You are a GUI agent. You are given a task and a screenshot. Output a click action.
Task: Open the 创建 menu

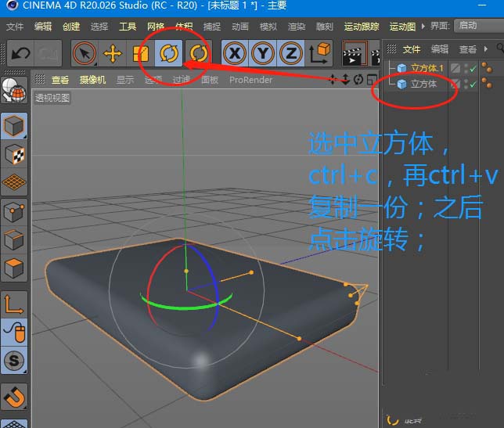click(71, 27)
